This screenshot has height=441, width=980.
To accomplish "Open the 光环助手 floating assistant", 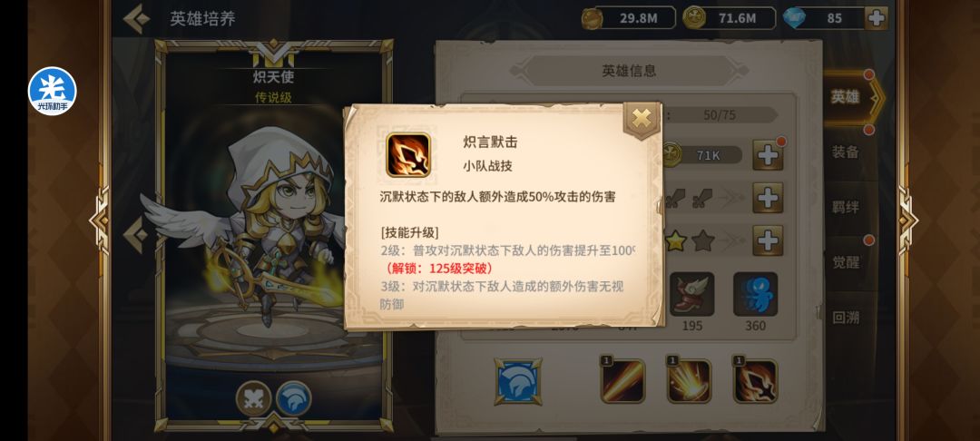I will click(x=52, y=92).
